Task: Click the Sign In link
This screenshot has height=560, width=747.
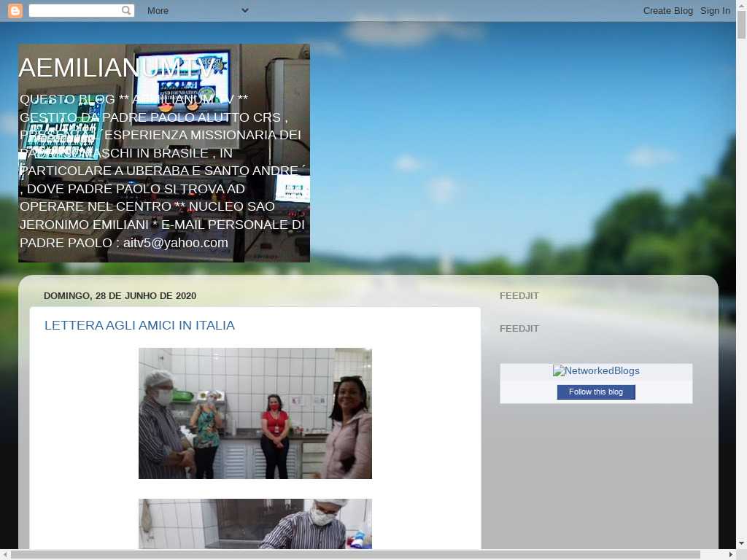Action: click(x=715, y=10)
